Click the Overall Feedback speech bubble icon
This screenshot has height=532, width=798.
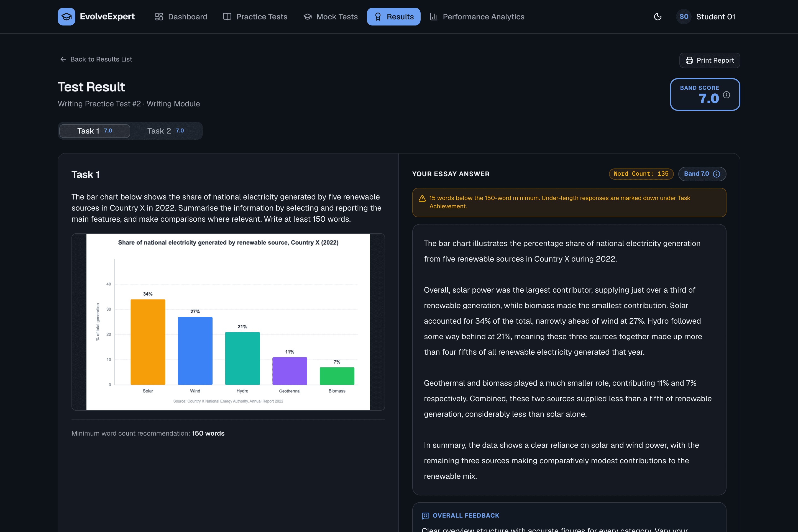(426, 516)
